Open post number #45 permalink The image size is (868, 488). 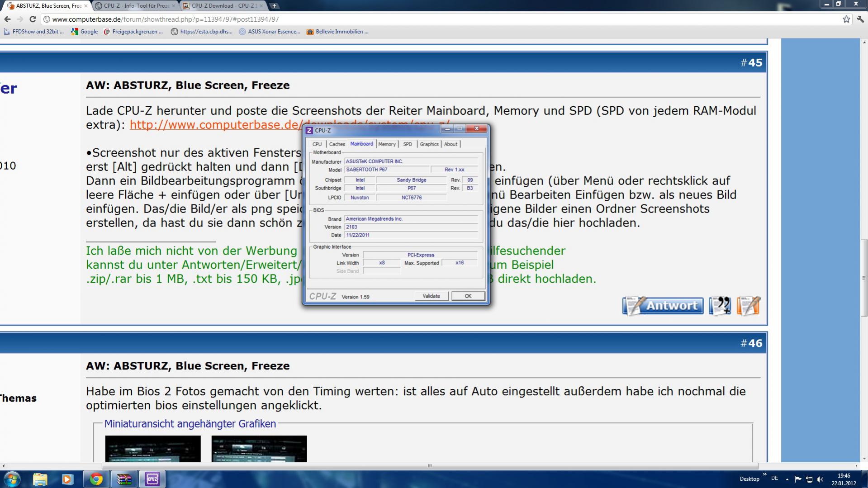pyautogui.click(x=751, y=63)
